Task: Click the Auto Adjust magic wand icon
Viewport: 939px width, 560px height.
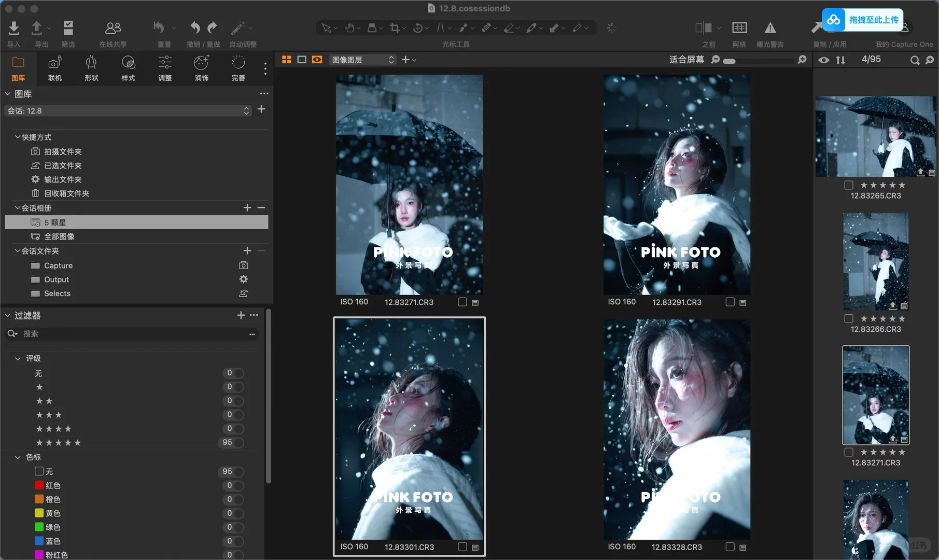Action: [x=238, y=28]
